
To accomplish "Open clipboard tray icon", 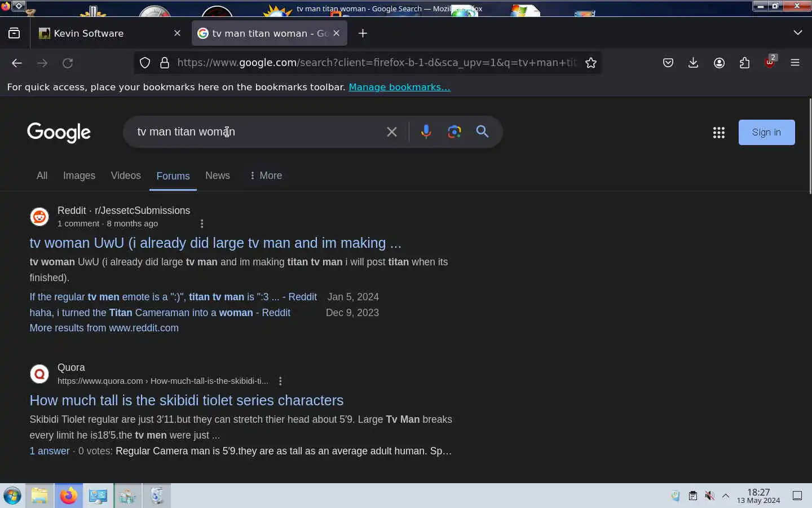I will click(x=693, y=496).
